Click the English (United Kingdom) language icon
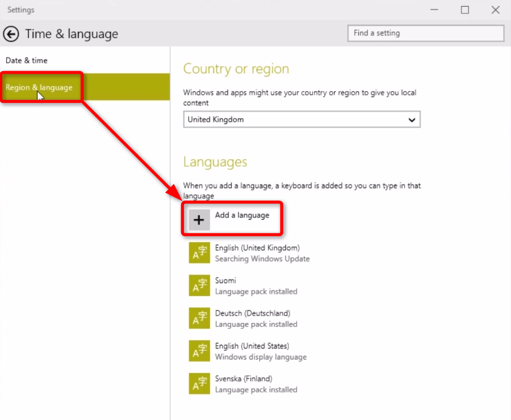 [199, 253]
